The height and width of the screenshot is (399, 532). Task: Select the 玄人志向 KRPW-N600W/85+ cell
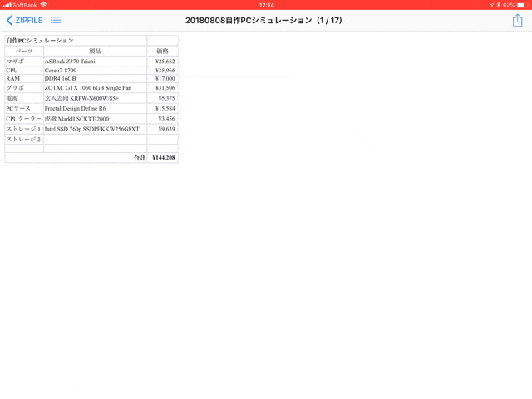click(x=96, y=98)
